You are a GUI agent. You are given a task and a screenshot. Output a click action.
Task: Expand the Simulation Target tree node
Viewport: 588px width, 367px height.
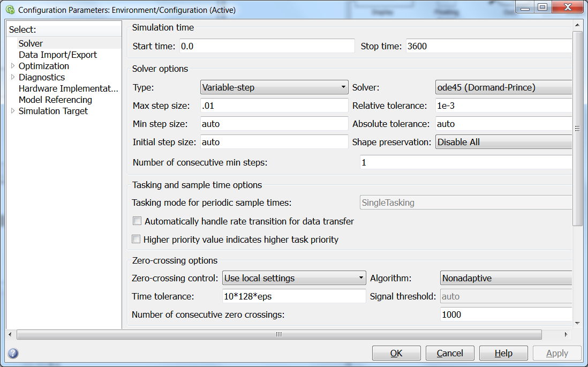coord(13,111)
